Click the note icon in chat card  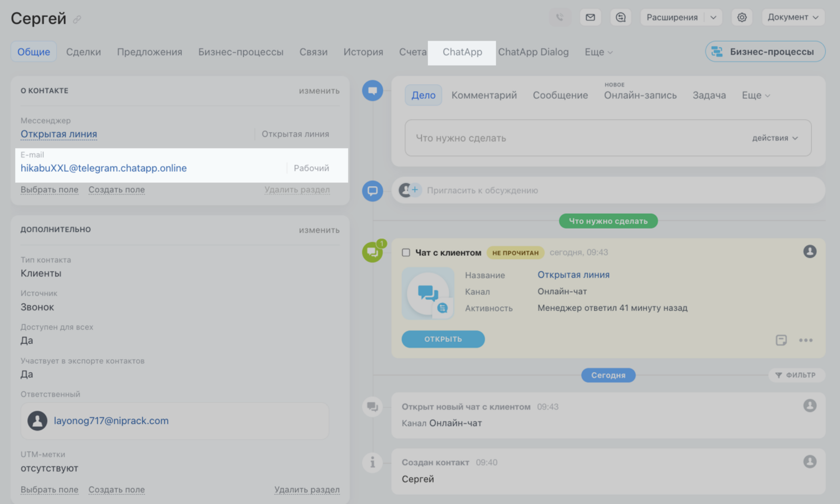[781, 340]
